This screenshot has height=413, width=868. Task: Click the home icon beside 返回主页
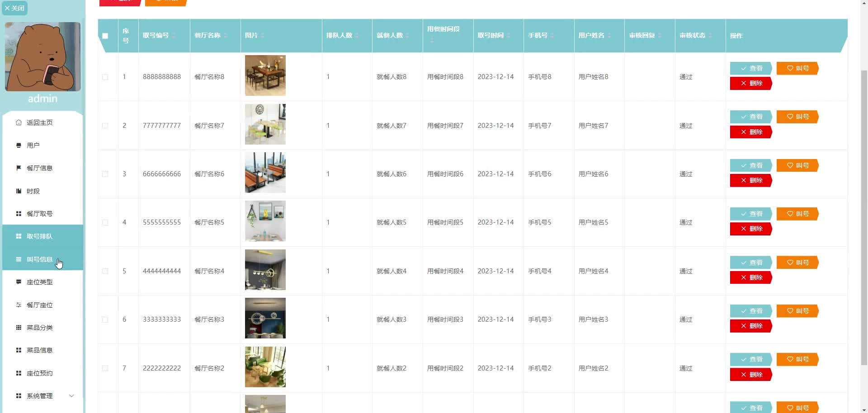coord(19,122)
